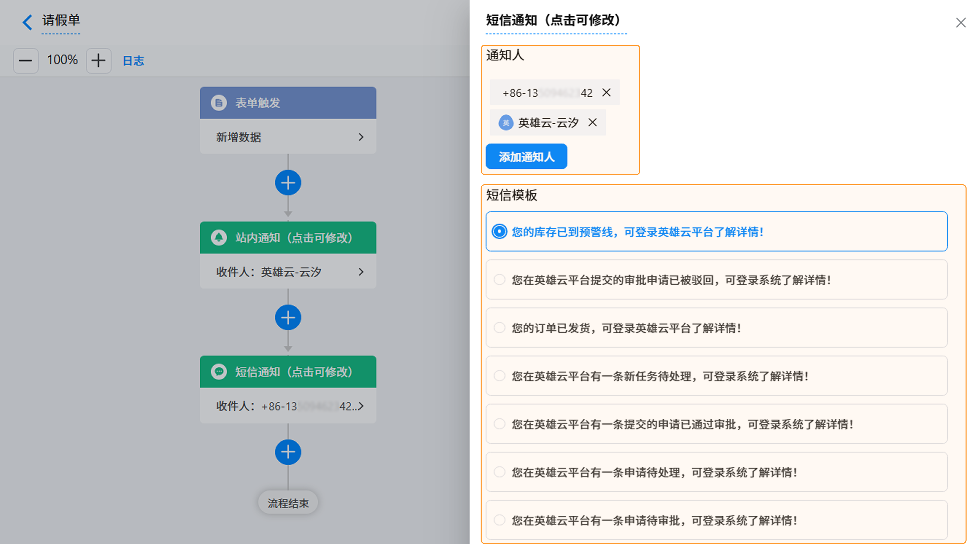Select template 审批申请已被驳回
980x544 pixels.
(x=716, y=280)
